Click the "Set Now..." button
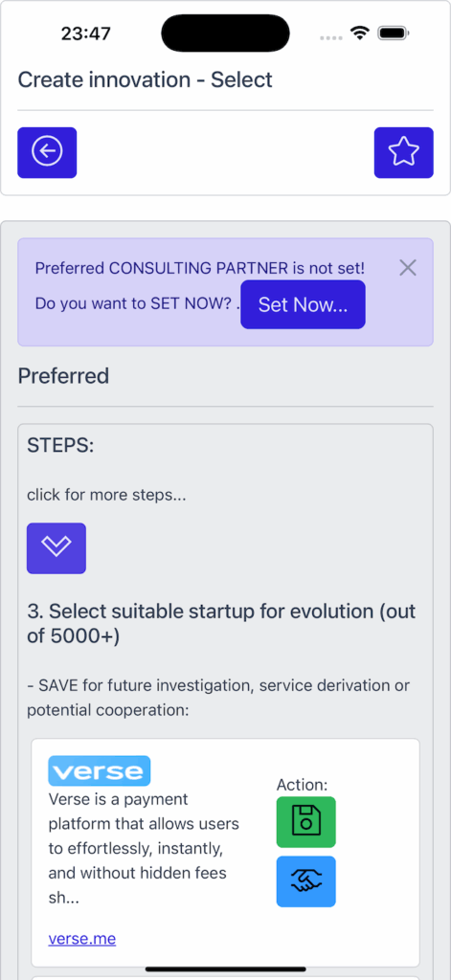Image resolution: width=451 pixels, height=980 pixels. click(303, 304)
